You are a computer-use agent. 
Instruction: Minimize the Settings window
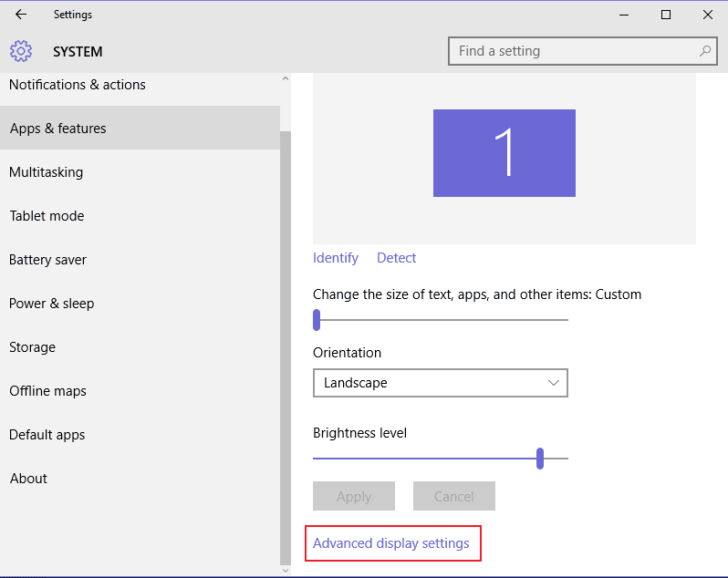[x=624, y=15]
